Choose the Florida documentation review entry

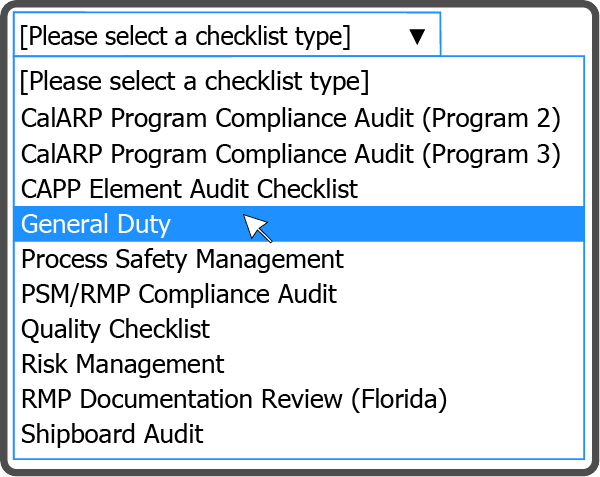coord(299,399)
